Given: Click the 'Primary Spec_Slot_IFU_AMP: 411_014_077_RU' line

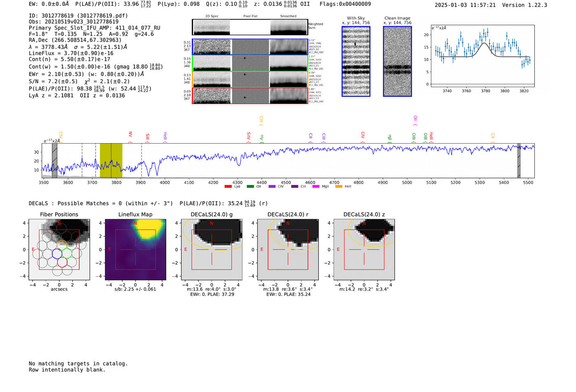Looking at the screenshot, I should pos(95,28).
